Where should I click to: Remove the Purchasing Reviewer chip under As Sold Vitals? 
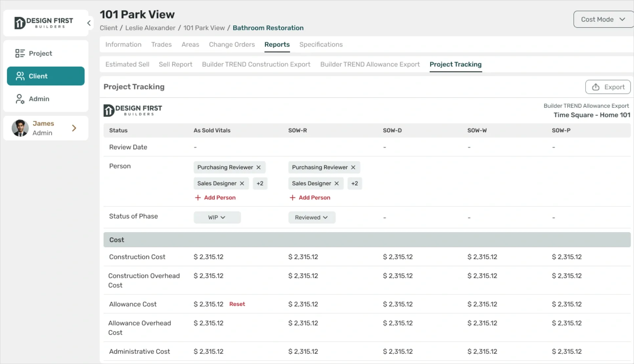coord(258,167)
